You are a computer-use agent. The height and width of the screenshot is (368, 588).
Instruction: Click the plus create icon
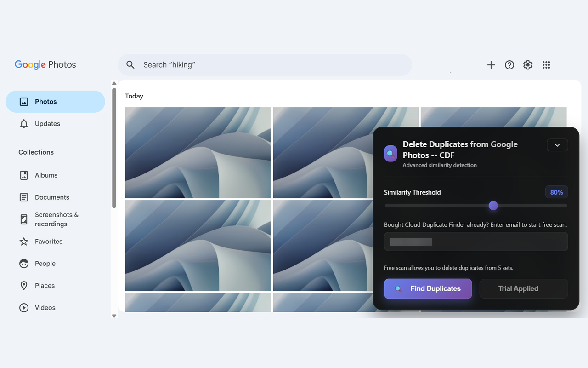coord(491,65)
